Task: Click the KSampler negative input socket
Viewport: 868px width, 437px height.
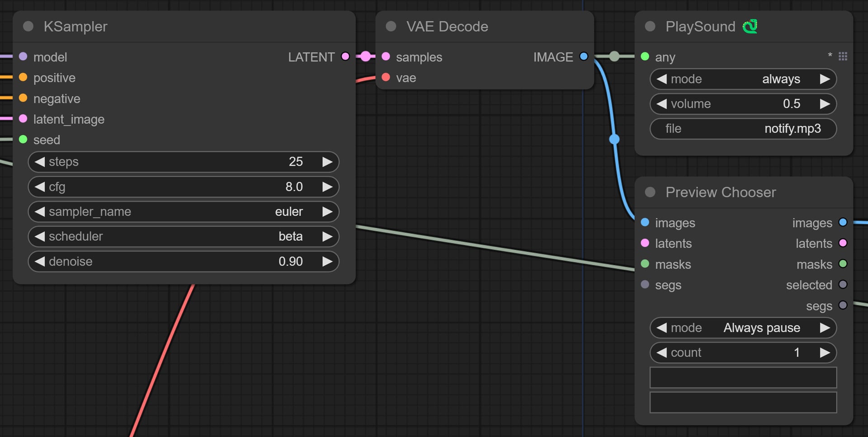Action: pos(23,98)
